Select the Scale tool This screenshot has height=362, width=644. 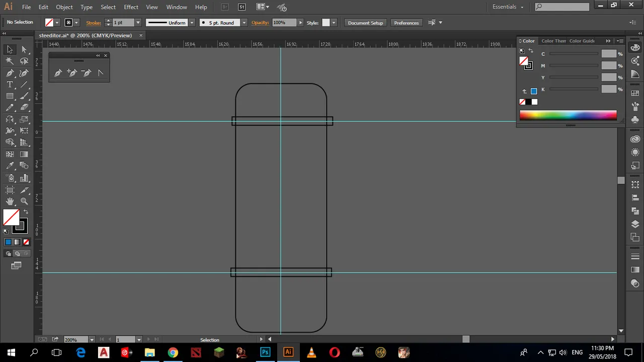[x=24, y=119]
